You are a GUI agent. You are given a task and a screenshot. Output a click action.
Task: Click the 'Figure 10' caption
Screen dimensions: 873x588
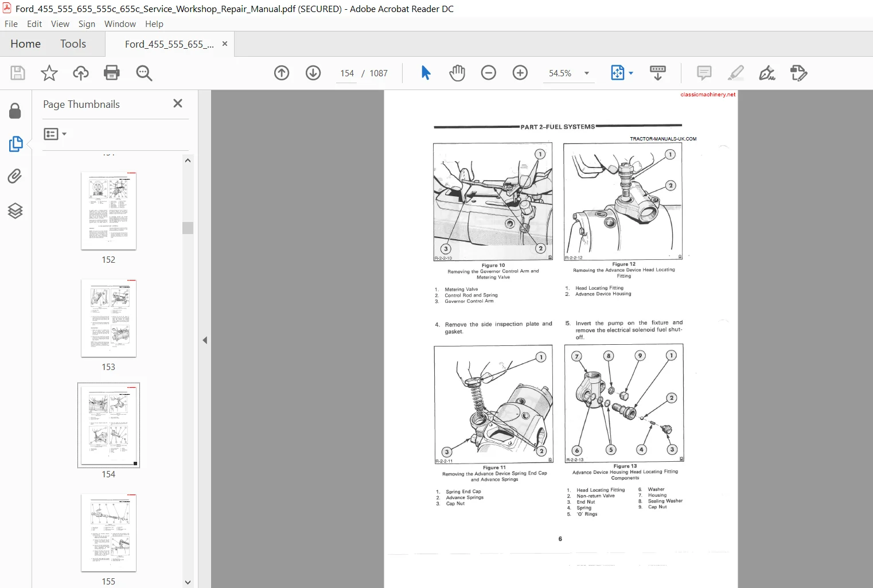[493, 266]
